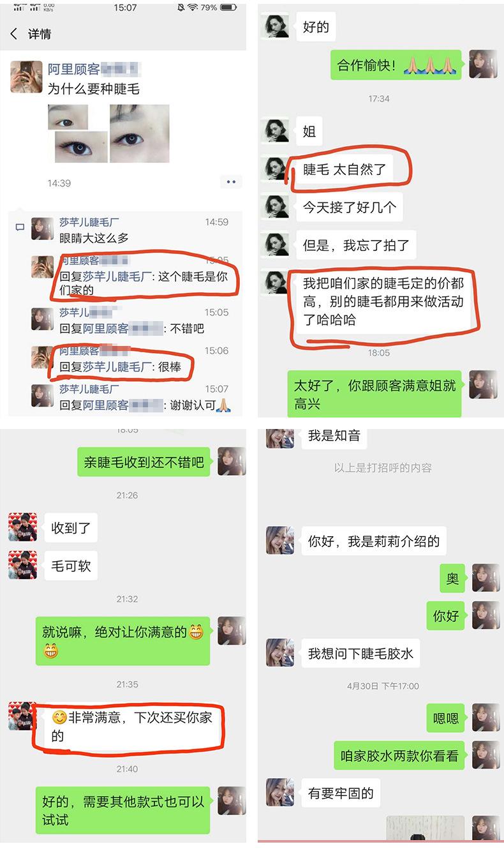Tap the avatar beside 我想问下睫毛胶水
The width and height of the screenshot is (504, 849).
(x=280, y=652)
